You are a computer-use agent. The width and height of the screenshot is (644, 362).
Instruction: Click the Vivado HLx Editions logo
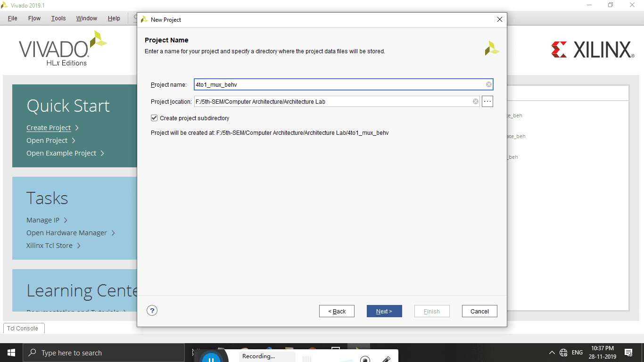coord(63,49)
